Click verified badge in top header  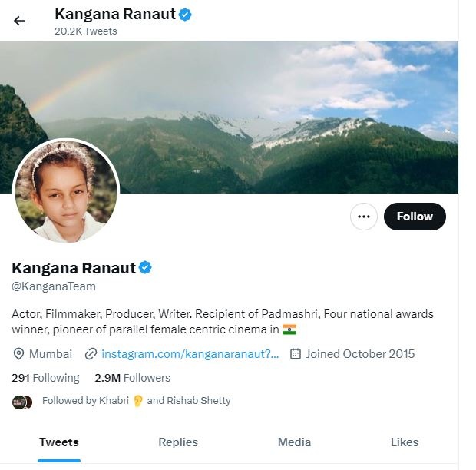pyautogui.click(x=185, y=14)
